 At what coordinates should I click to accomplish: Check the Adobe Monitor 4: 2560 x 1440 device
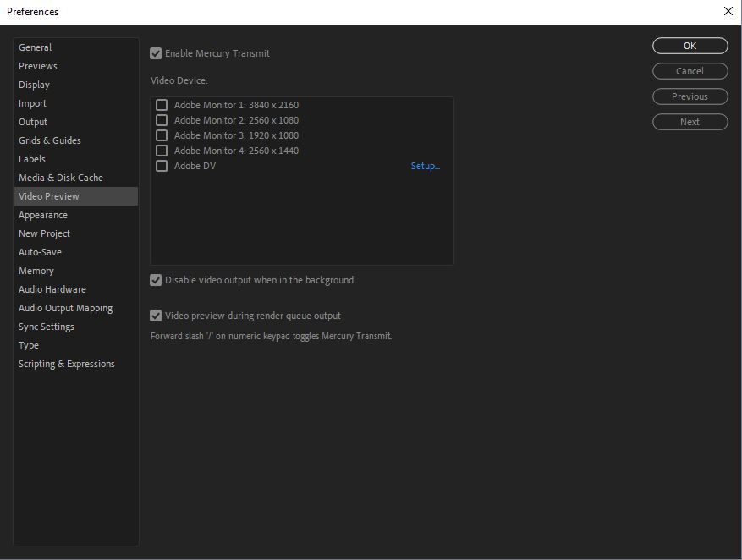(x=161, y=151)
